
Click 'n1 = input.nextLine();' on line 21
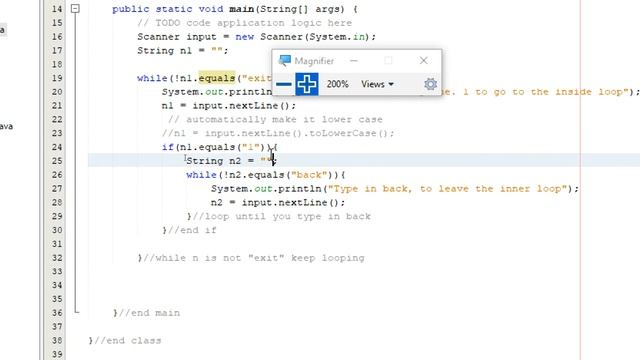(229, 106)
